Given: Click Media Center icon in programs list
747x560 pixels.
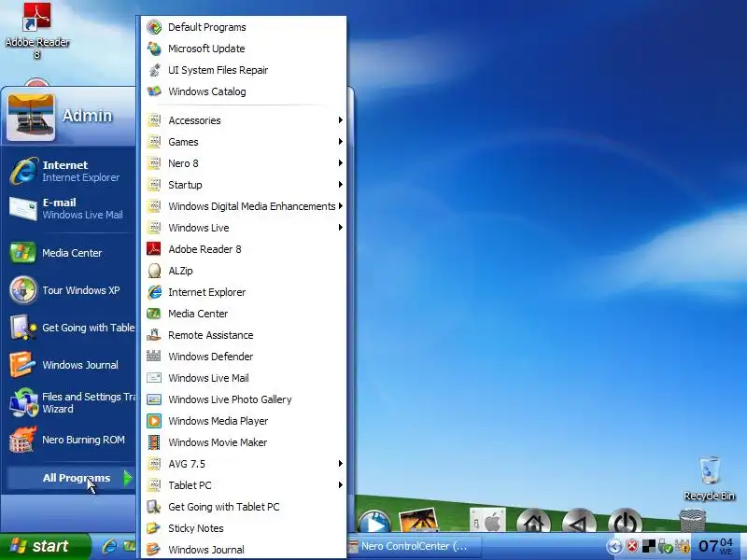Looking at the screenshot, I should (x=154, y=314).
